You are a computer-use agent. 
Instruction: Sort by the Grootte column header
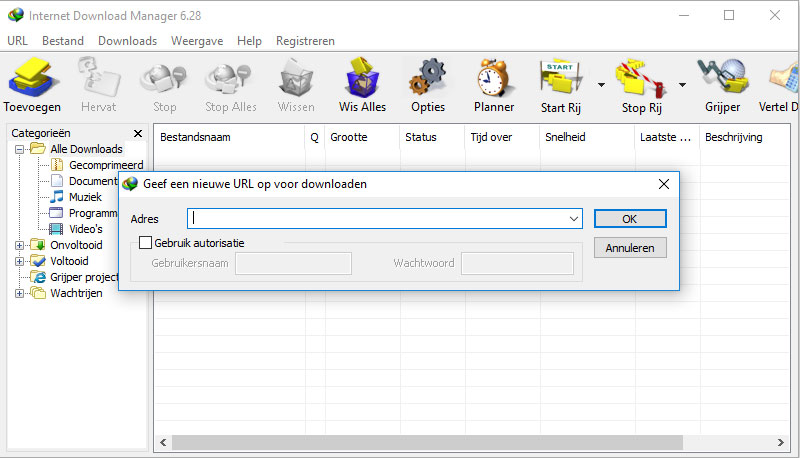(x=362, y=137)
